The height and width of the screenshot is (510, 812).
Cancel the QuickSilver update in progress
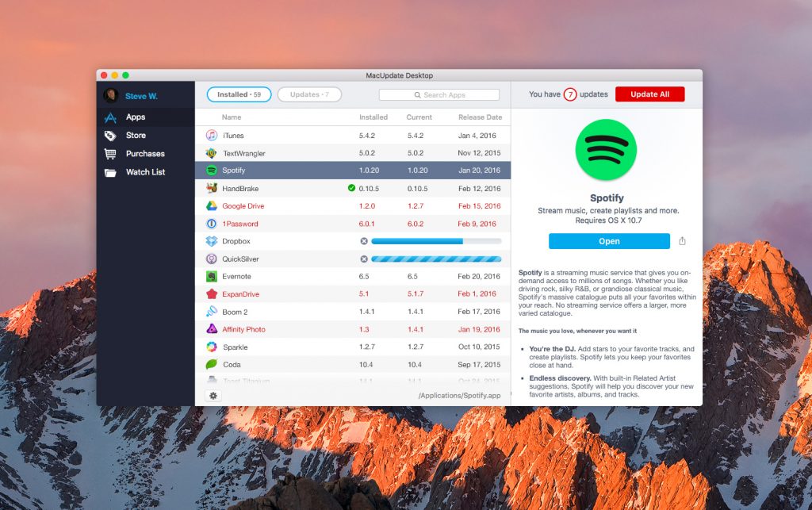[x=364, y=259]
